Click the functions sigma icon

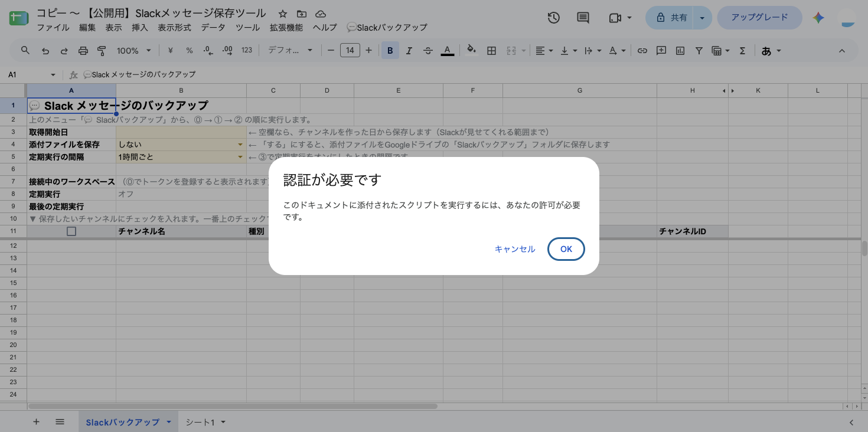(743, 51)
